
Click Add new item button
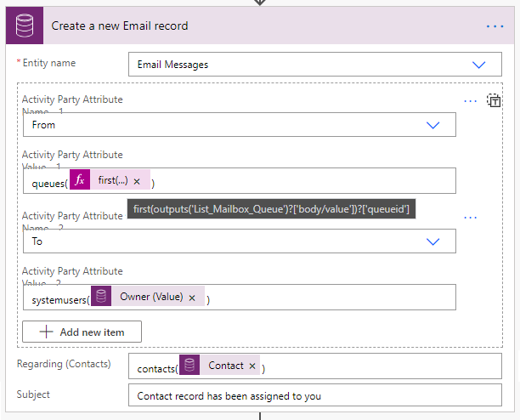(x=82, y=332)
